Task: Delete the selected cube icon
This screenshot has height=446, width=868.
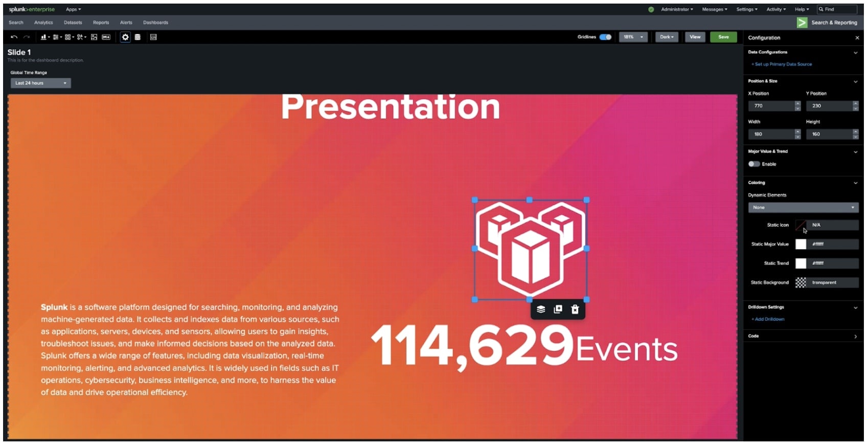Action: click(x=575, y=309)
